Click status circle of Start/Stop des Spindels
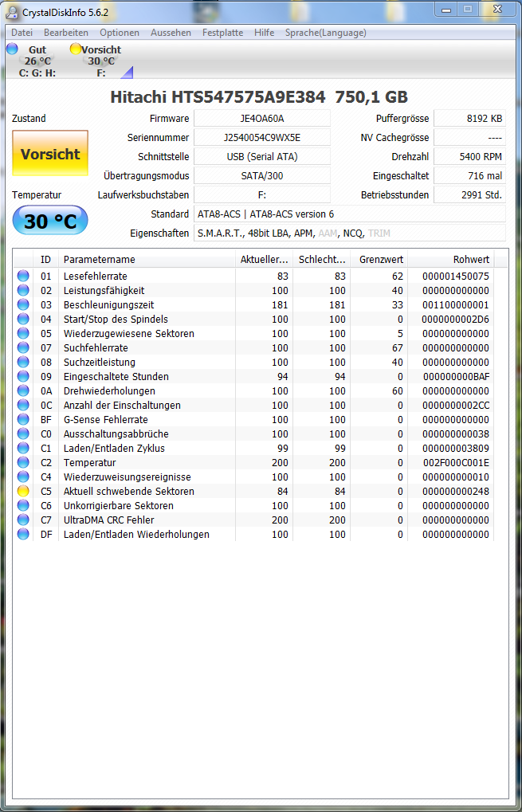The width and height of the screenshot is (522, 812). [x=23, y=319]
